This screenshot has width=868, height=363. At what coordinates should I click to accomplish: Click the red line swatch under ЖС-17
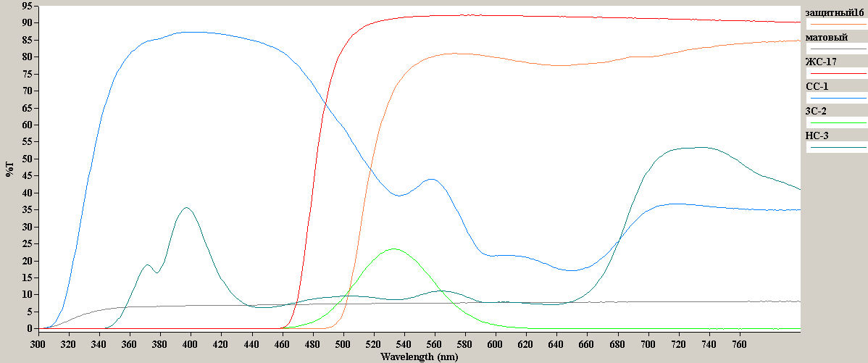pos(838,73)
